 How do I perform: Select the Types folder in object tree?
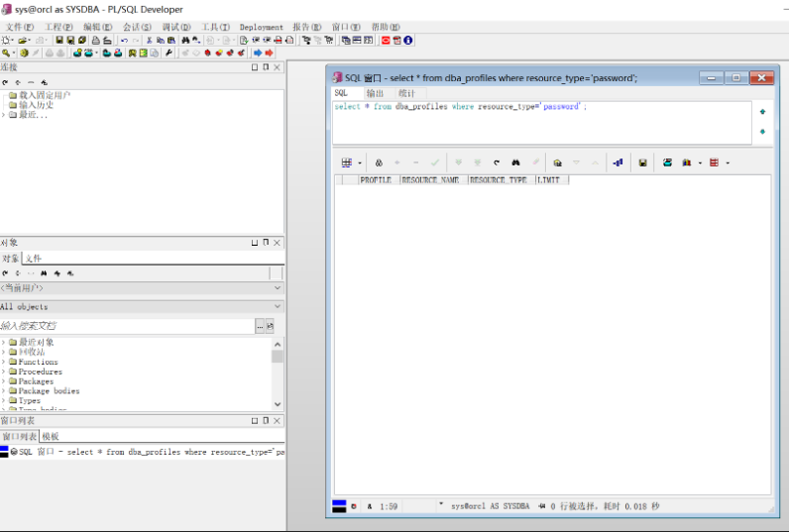(x=29, y=401)
